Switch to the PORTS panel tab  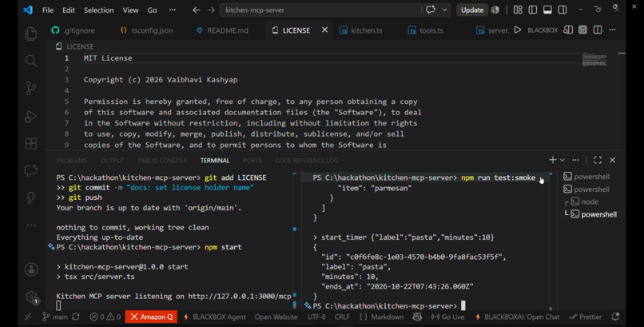click(x=252, y=160)
